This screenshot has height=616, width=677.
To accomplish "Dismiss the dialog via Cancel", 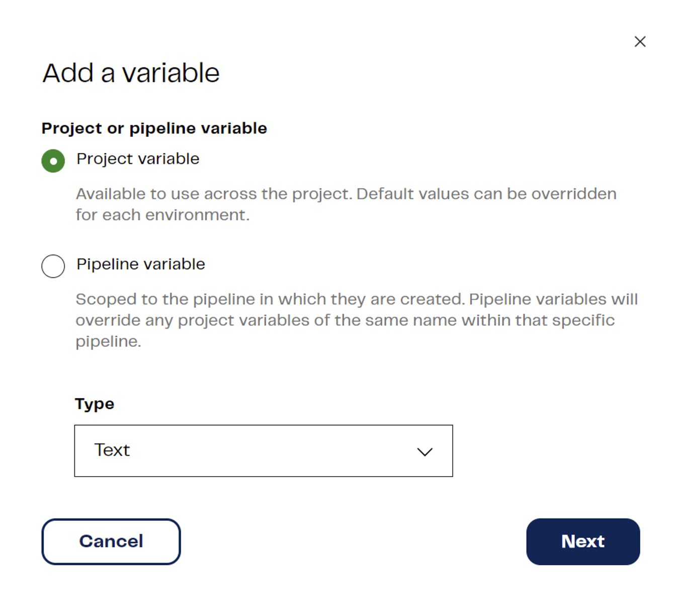I will click(x=111, y=542).
